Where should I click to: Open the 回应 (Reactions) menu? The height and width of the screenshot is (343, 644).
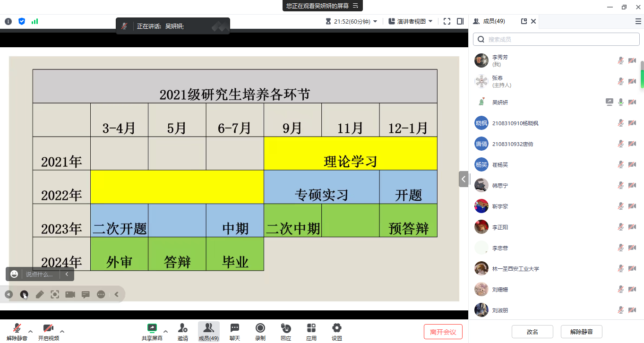285,331
